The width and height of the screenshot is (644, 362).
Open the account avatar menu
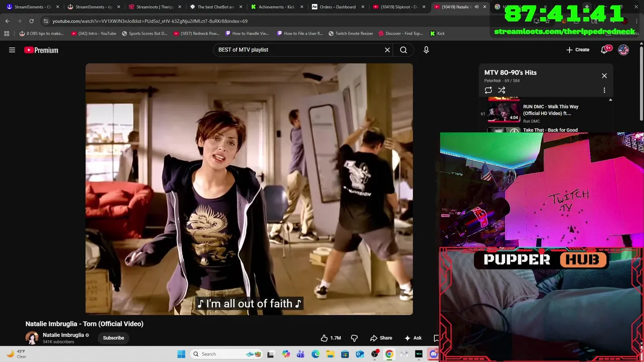623,50
